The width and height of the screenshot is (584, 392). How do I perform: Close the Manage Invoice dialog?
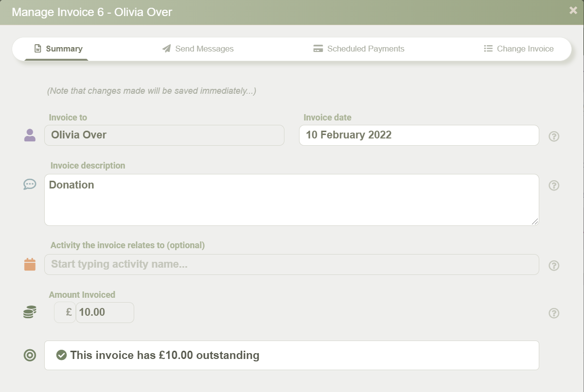click(573, 10)
